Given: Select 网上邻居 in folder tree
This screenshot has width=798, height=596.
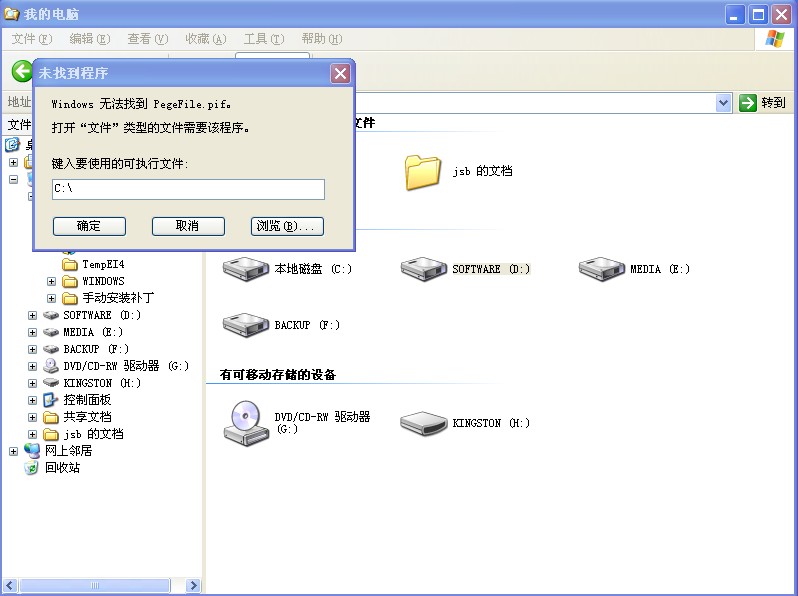Looking at the screenshot, I should point(68,450).
